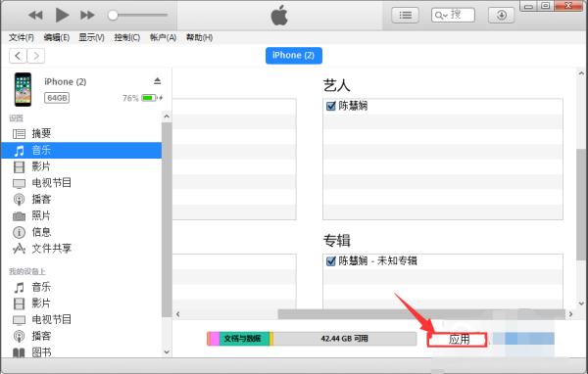Go forward with the right arrow button
Screen dimensions: 588x374
pyautogui.click(x=36, y=56)
